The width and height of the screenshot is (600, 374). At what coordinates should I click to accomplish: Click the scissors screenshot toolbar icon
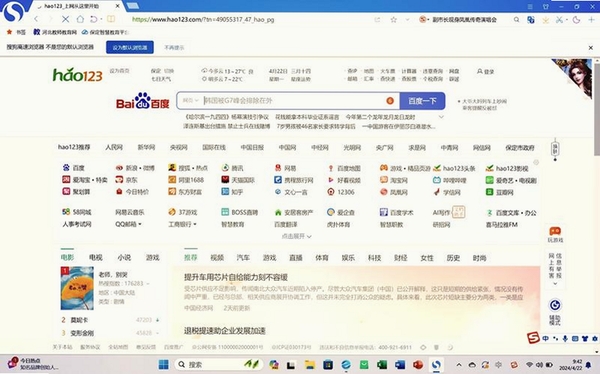[559, 20]
